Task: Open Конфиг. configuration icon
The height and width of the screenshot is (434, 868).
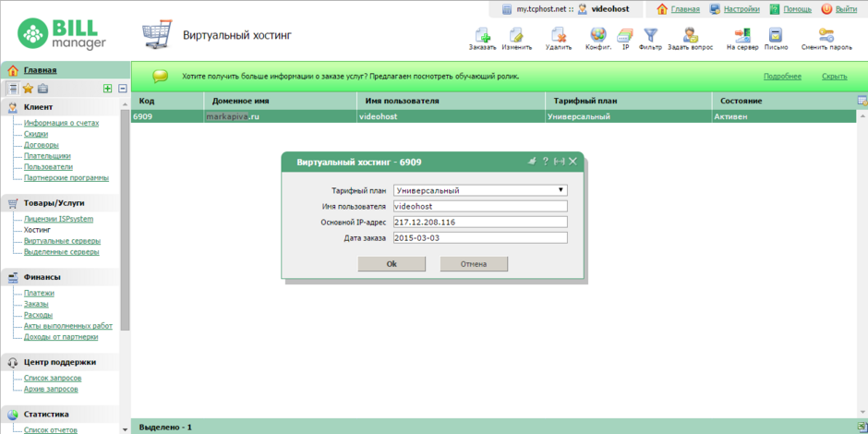Action: [x=597, y=35]
